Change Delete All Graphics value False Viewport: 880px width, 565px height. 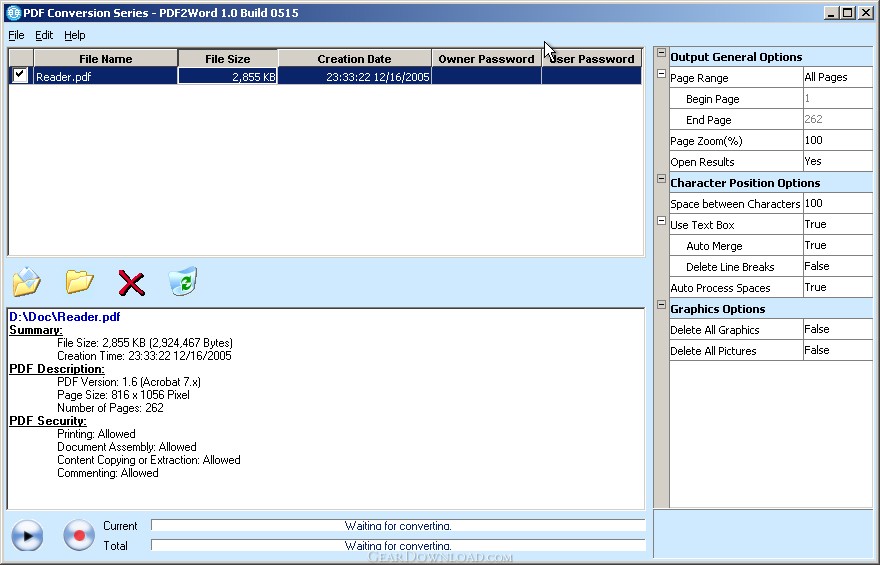click(x=837, y=330)
